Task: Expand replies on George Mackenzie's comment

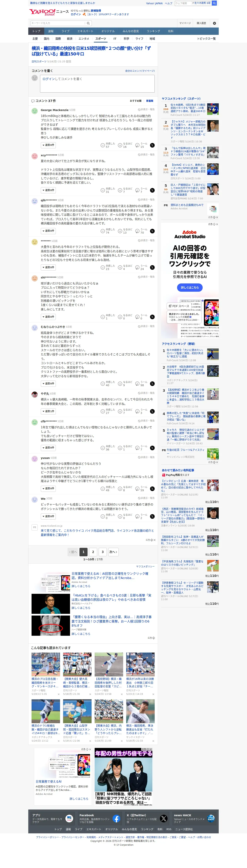Action: (x=48, y=145)
